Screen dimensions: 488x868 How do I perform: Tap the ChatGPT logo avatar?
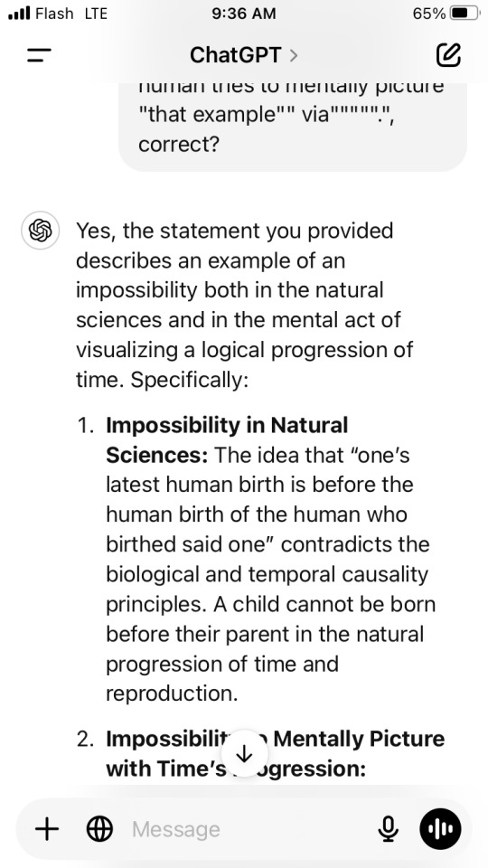[x=40, y=230]
